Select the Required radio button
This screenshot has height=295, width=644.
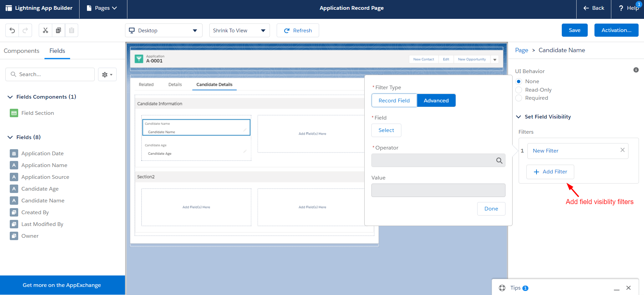click(519, 98)
